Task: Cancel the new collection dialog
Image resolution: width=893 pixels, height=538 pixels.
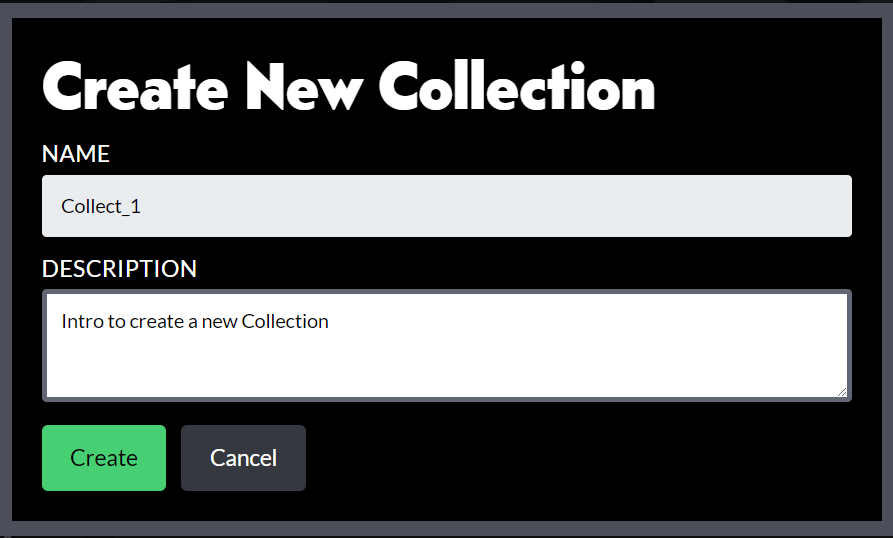Action: coord(243,458)
